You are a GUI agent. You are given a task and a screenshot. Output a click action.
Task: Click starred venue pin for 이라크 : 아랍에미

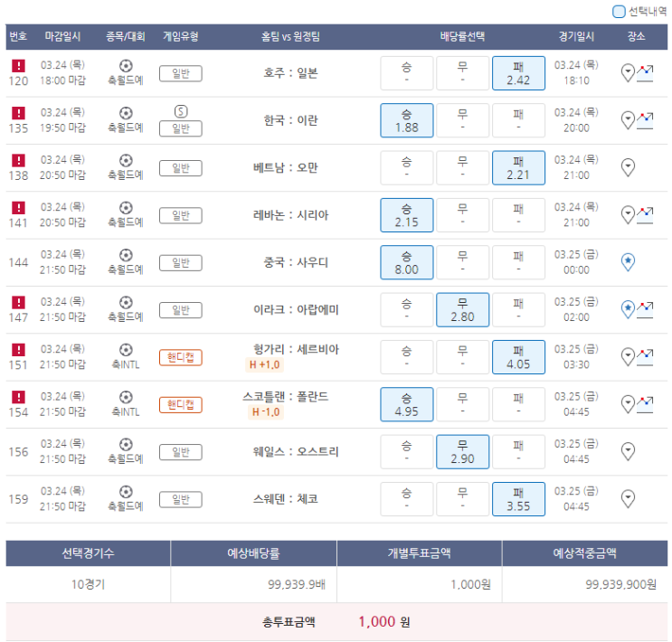coord(628,310)
